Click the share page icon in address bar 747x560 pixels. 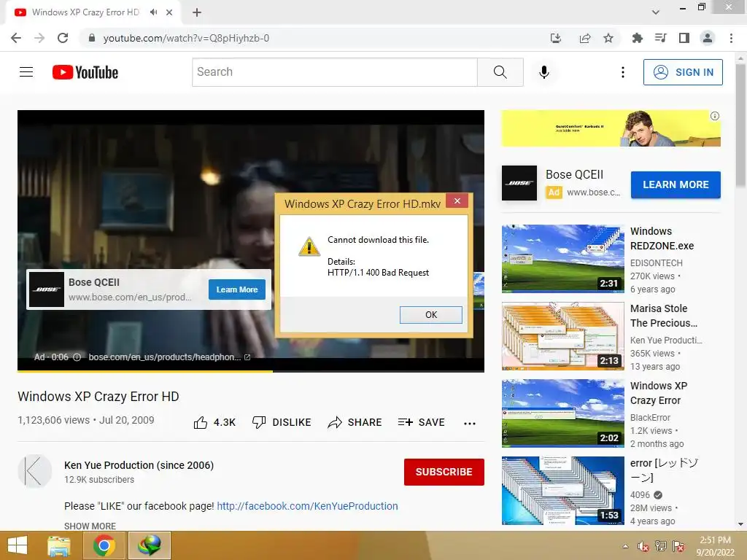(x=584, y=38)
